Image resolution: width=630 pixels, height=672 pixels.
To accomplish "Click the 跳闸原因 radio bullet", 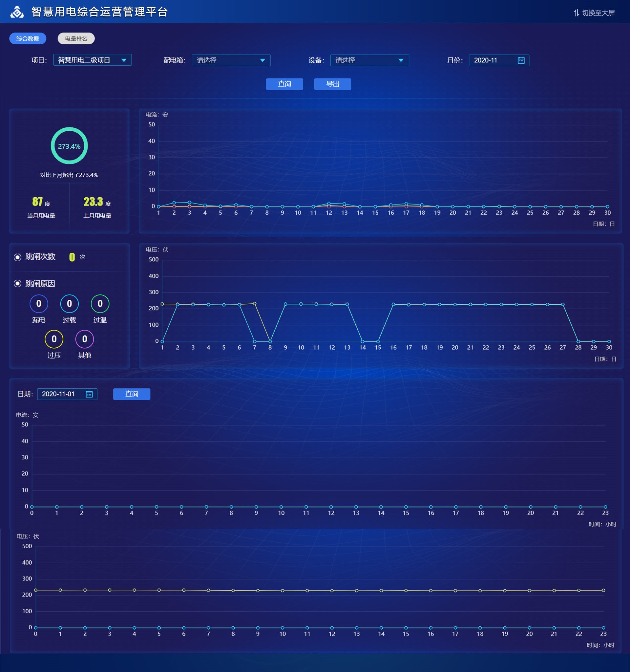I will point(18,284).
